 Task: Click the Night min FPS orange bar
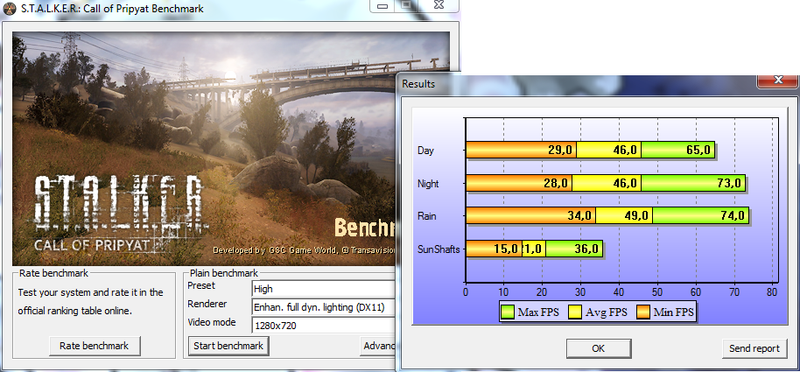pos(518,183)
